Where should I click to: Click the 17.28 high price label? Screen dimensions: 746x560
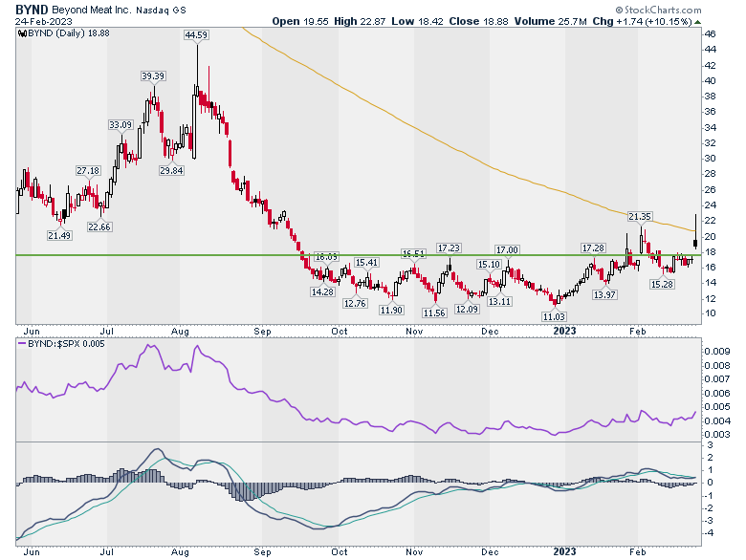pos(593,248)
